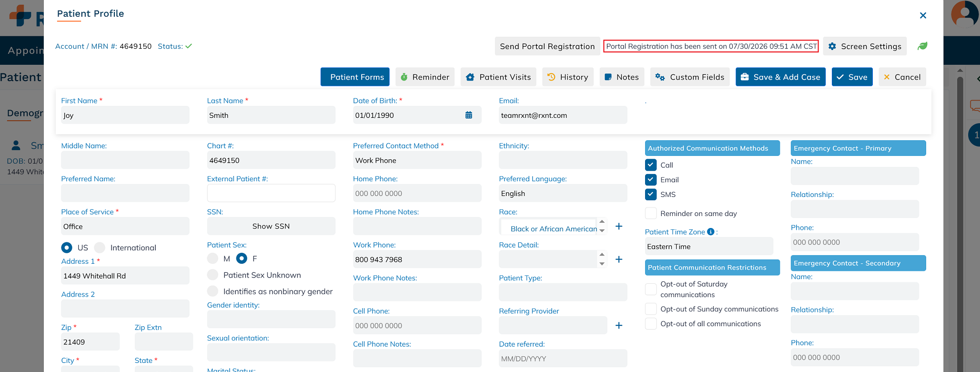Close the Patient Profile dialog with X
This screenshot has width=980, height=372.
923,15
